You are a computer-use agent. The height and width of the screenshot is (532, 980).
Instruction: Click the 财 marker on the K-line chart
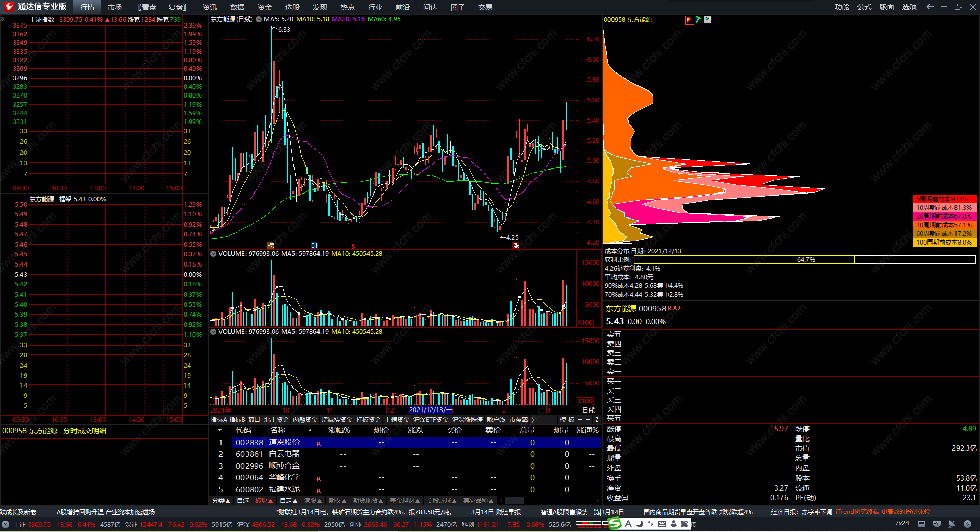click(x=314, y=246)
